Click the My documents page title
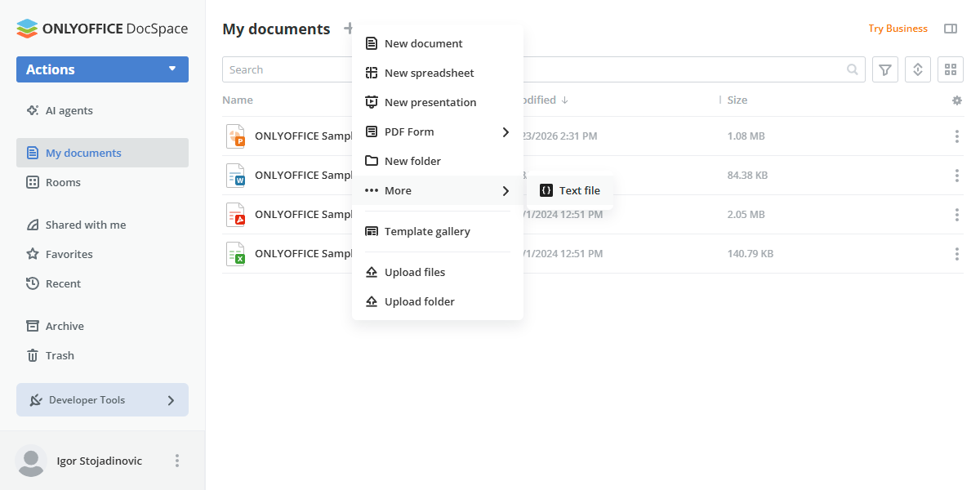Viewport: 980px width, 490px height. pos(276,29)
